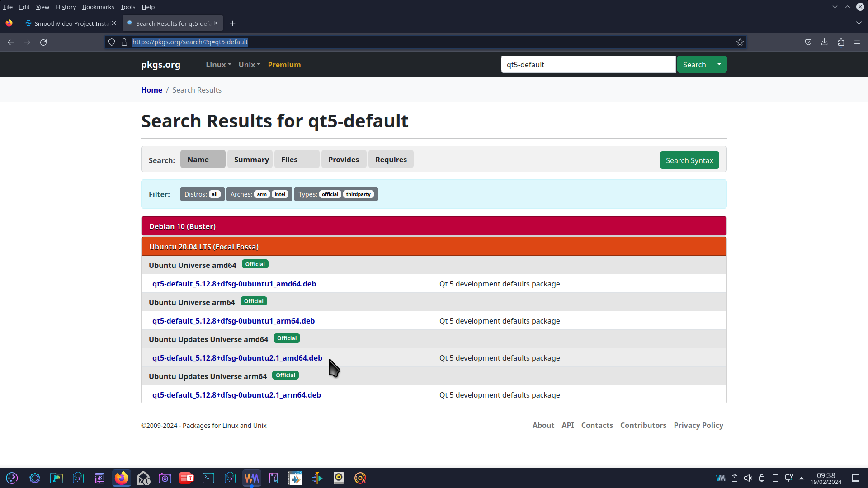
Task: Open the View menu
Action: click(x=42, y=7)
